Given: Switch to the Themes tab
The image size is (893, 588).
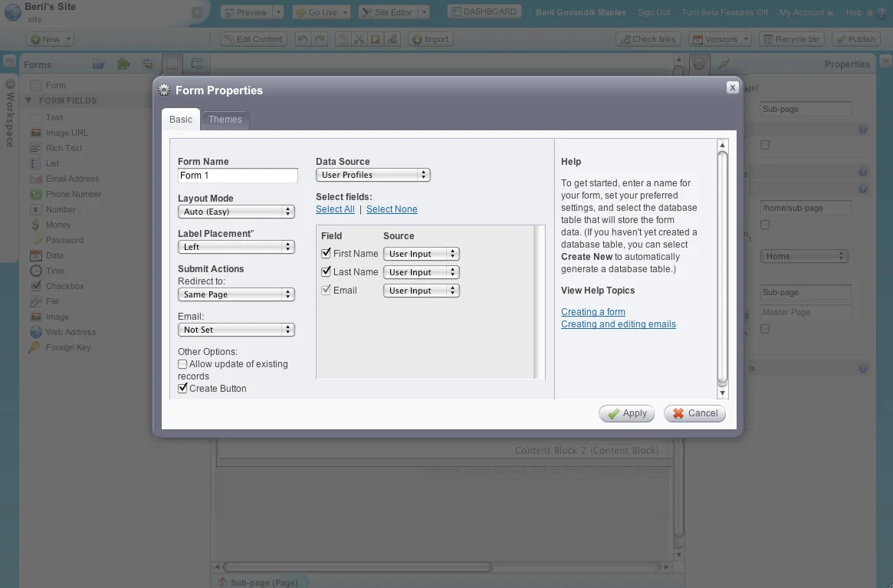Looking at the screenshot, I should tap(225, 120).
